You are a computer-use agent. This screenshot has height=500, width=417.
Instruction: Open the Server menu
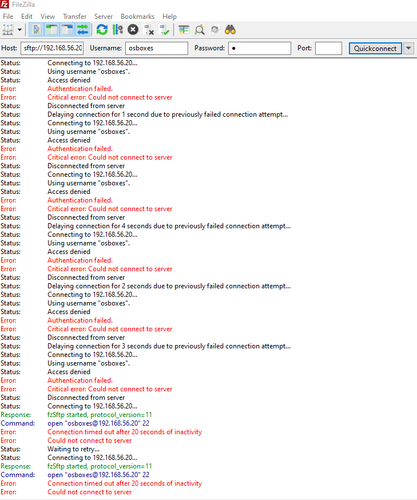(x=103, y=17)
